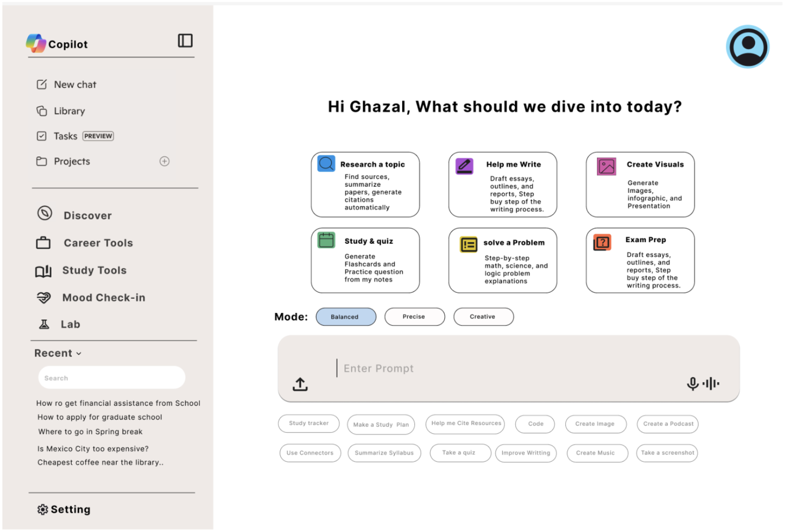787x532 pixels.
Task: Open chat 'Where to go in Spring break'
Action: [x=90, y=432]
